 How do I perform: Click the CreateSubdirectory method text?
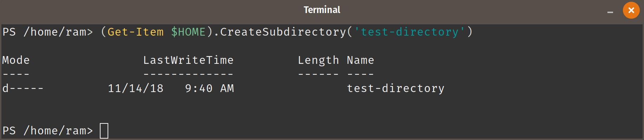(x=283, y=32)
